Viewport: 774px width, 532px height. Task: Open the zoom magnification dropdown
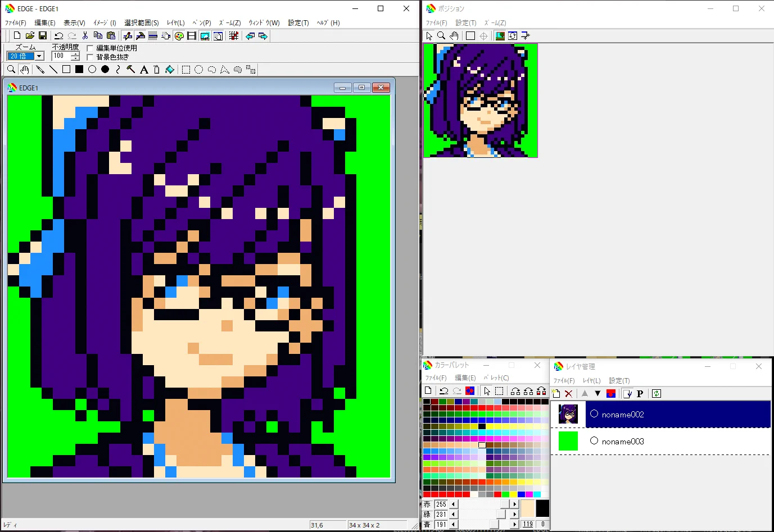click(39, 56)
